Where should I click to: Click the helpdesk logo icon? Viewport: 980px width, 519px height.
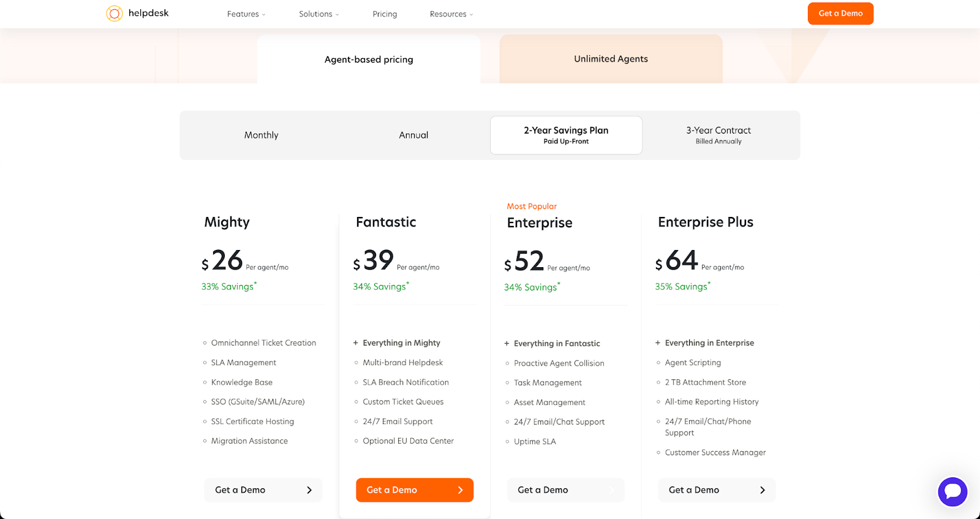pyautogui.click(x=115, y=13)
